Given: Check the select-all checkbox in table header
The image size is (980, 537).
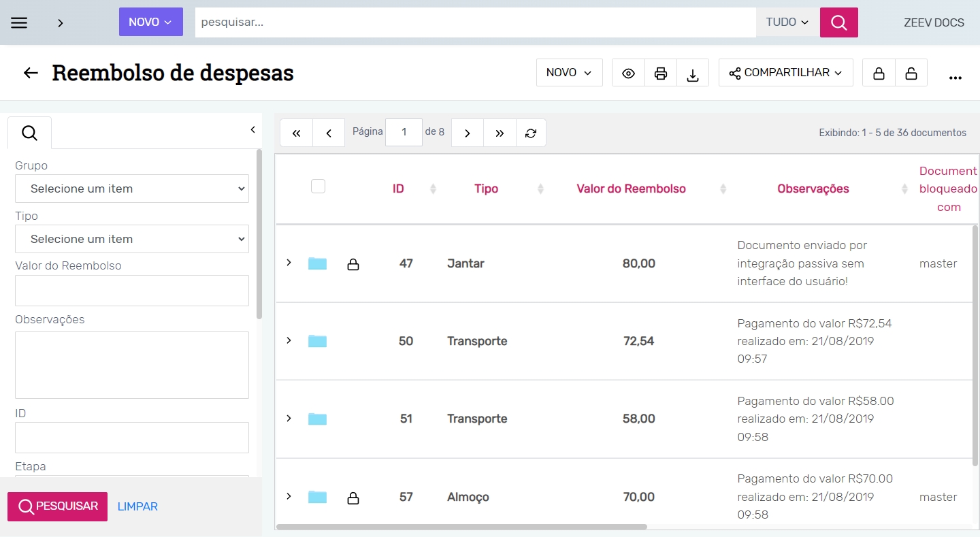Looking at the screenshot, I should click(x=318, y=186).
